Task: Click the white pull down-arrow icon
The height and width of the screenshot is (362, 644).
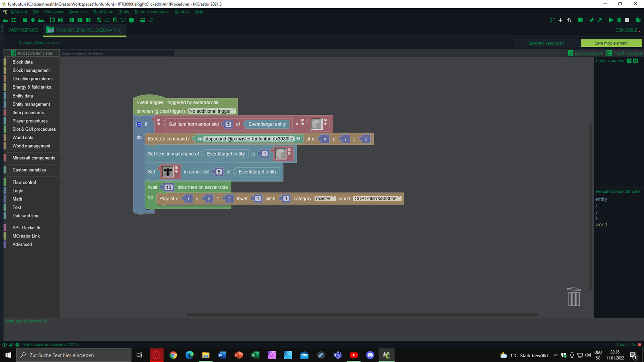Action: tap(561, 20)
